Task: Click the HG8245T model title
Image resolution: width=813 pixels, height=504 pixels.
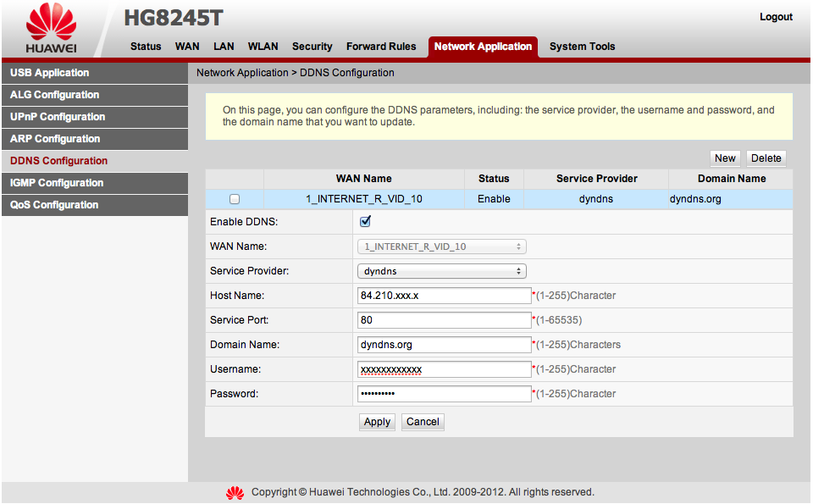Action: pyautogui.click(x=173, y=18)
